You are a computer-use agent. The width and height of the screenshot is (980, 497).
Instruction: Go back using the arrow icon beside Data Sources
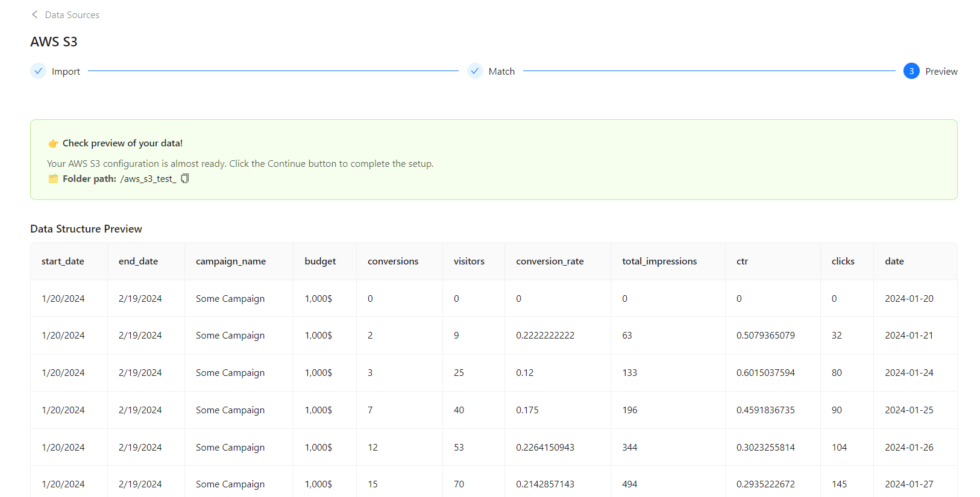34,14
